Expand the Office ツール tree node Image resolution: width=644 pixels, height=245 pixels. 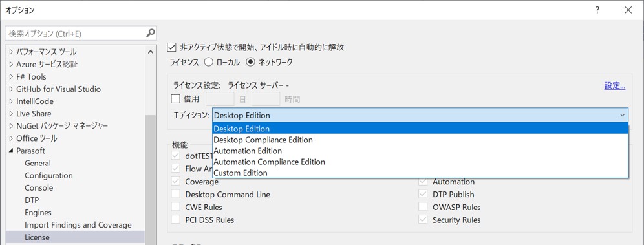tap(11, 138)
